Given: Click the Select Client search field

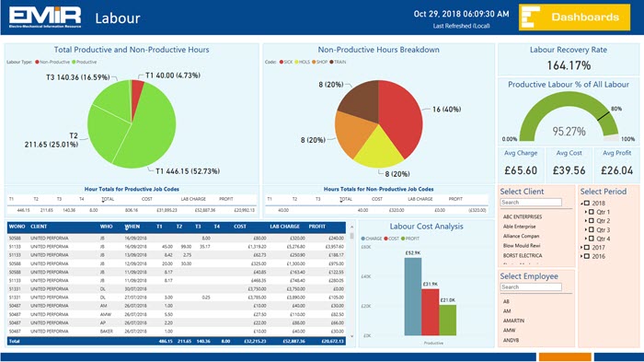Looking at the screenshot, I should click(x=531, y=203).
